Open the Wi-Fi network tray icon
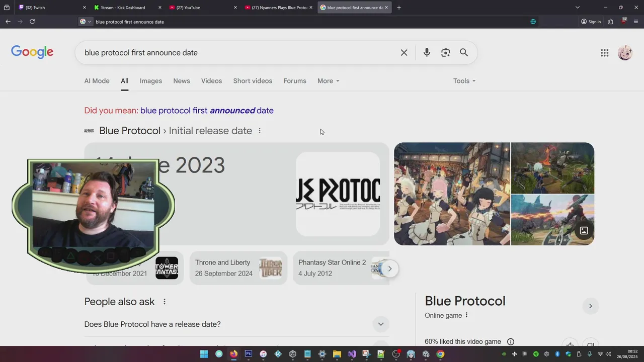 [x=600, y=354]
